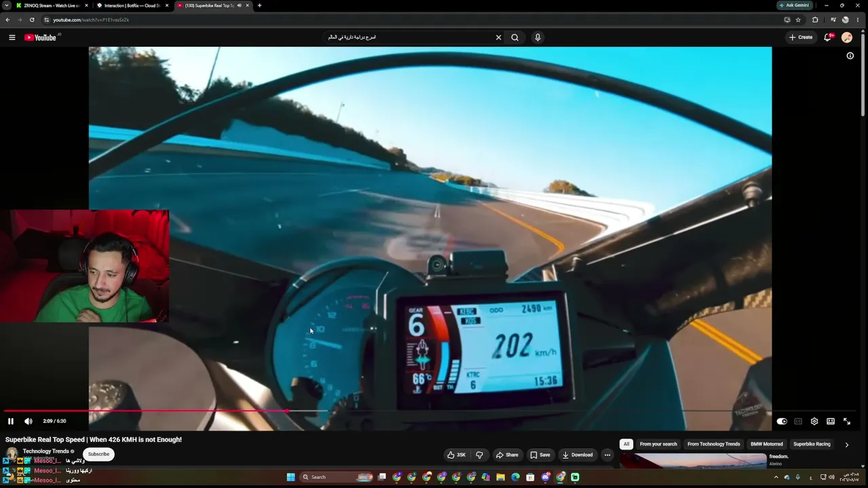The width and height of the screenshot is (868, 488).
Task: Show video info card icon
Action: point(850,56)
